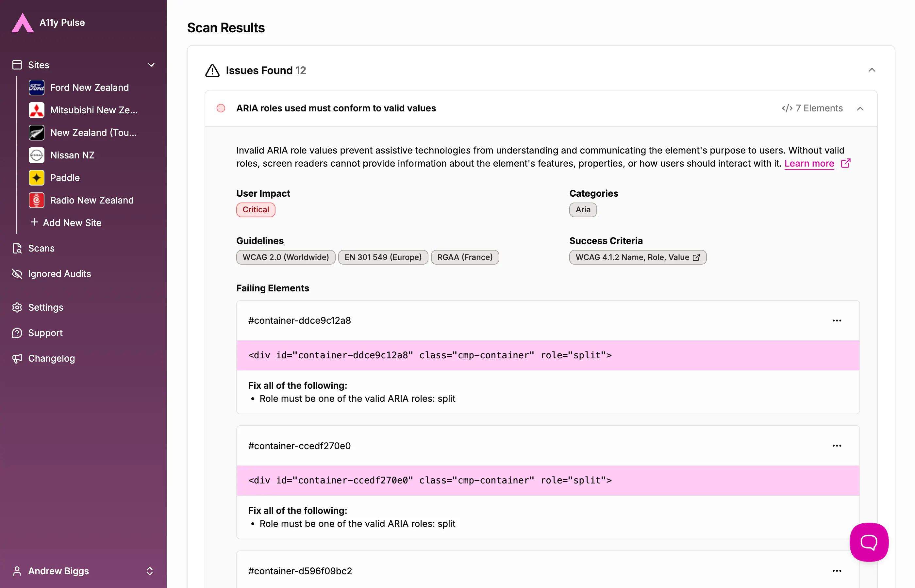Open the Ford New Zealand site icon
915x588 pixels.
37,88
